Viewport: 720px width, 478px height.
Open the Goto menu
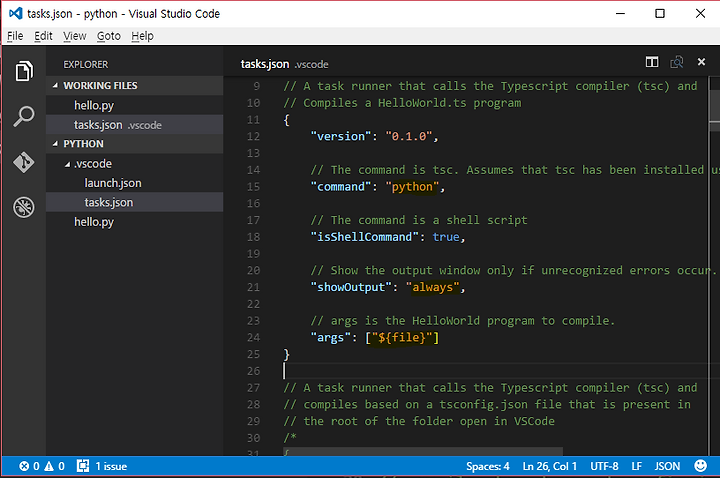click(x=108, y=36)
